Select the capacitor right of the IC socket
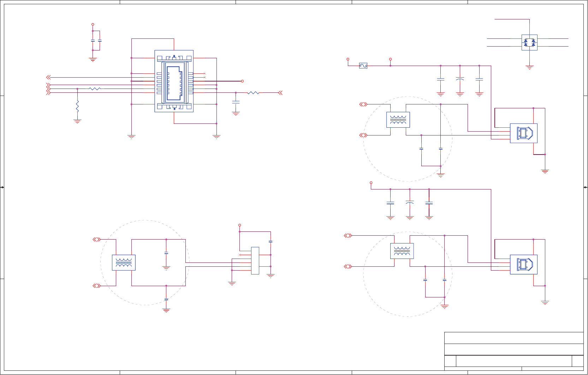 click(x=236, y=102)
